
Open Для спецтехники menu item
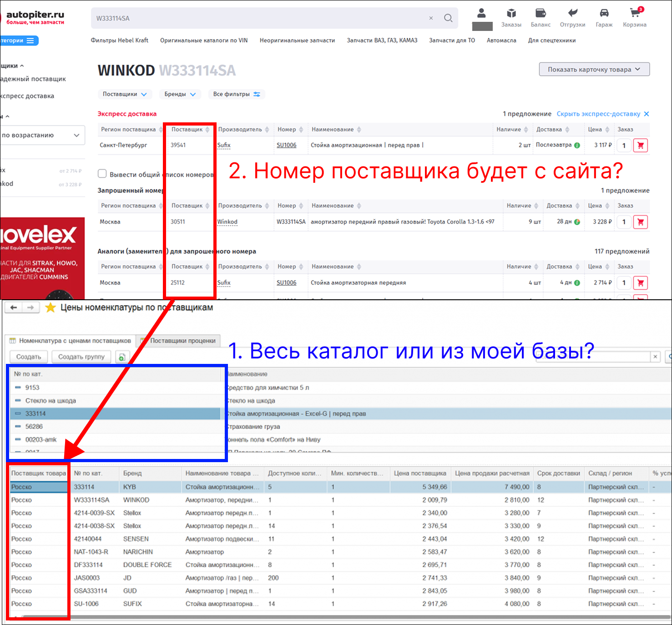552,40
